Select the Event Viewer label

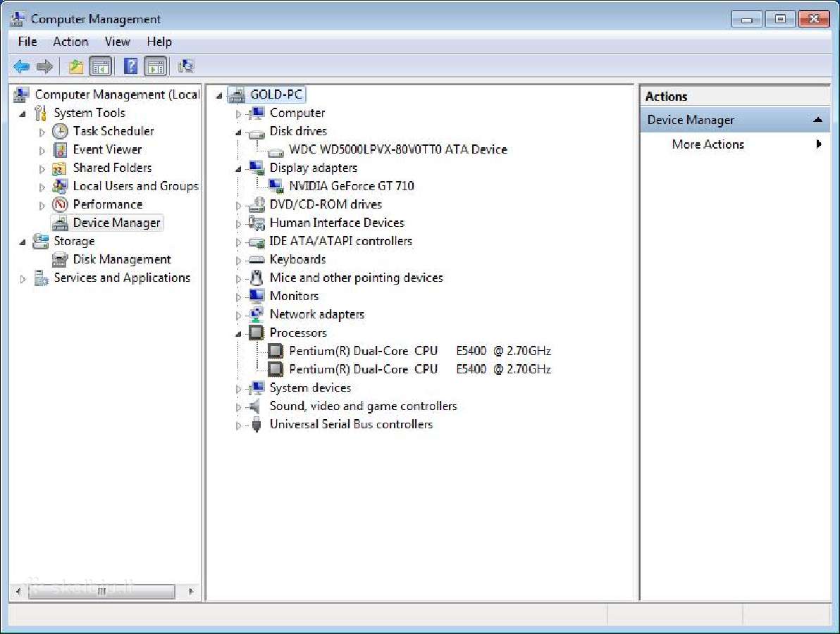(x=107, y=149)
